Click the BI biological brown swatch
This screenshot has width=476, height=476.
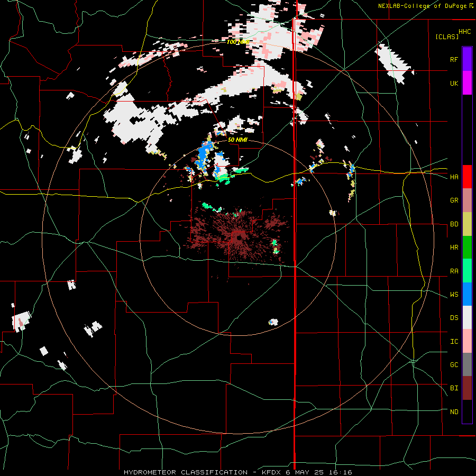[467, 388]
